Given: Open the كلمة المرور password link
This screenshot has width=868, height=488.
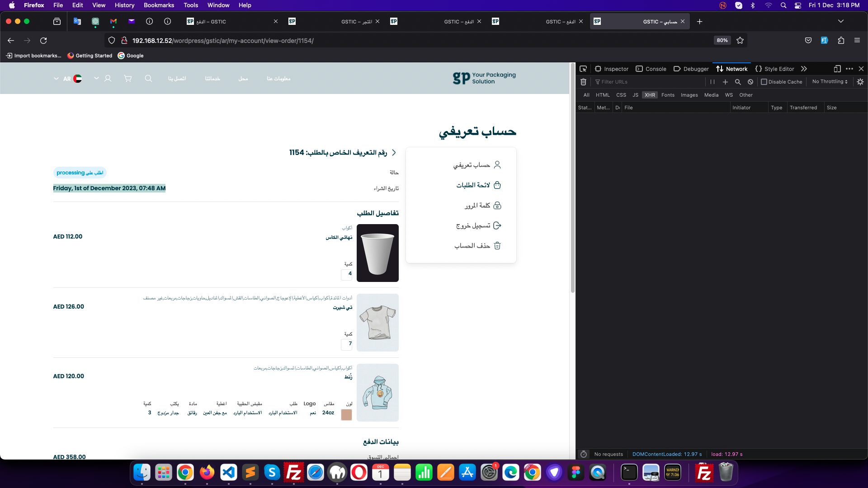Looking at the screenshot, I should (x=483, y=206).
